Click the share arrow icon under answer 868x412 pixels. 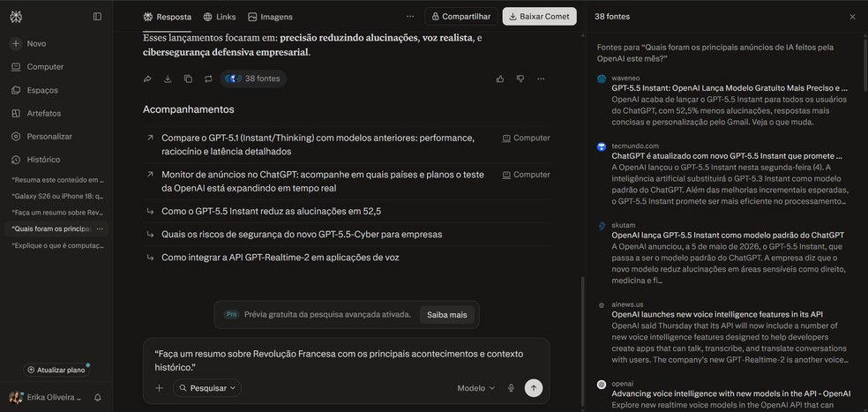click(147, 79)
